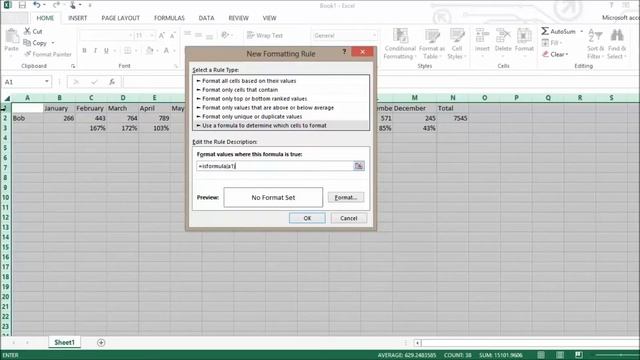Image resolution: width=640 pixels, height=360 pixels.
Task: Click the Insert cells icon
Action: click(x=482, y=36)
